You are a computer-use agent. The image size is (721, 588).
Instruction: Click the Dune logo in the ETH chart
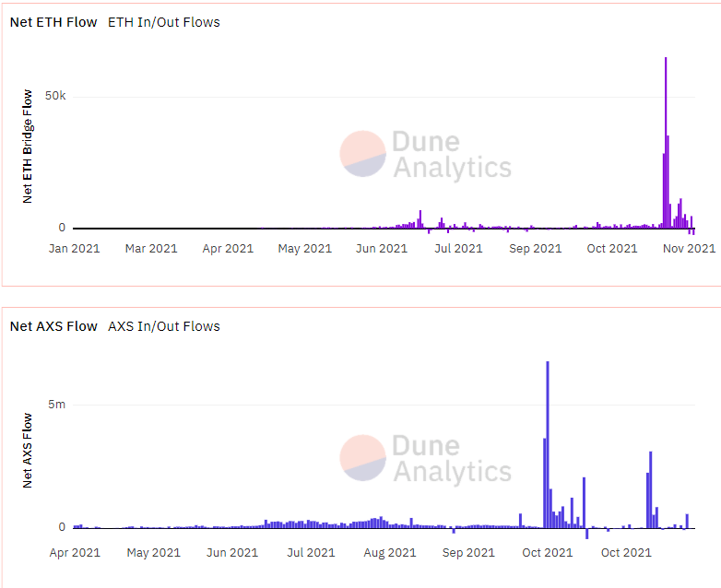click(362, 154)
